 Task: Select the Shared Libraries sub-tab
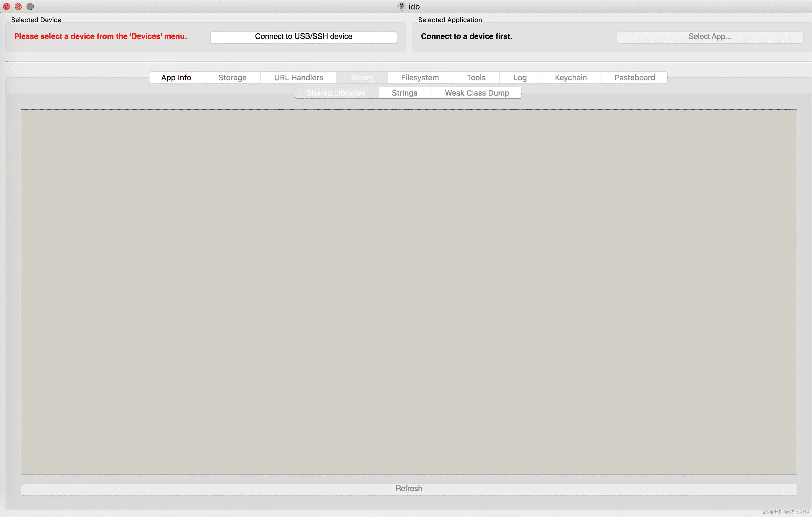tap(336, 93)
